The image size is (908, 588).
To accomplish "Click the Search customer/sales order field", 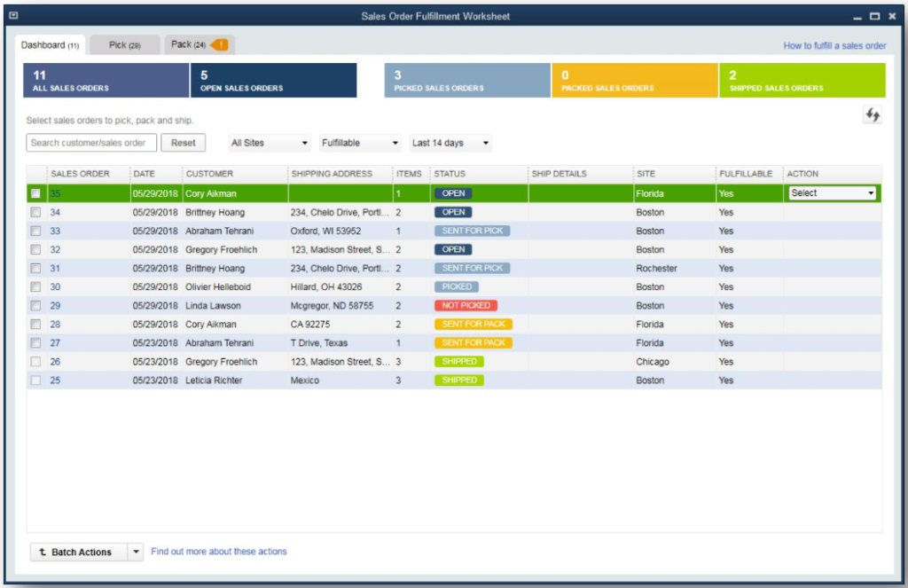I will point(91,143).
